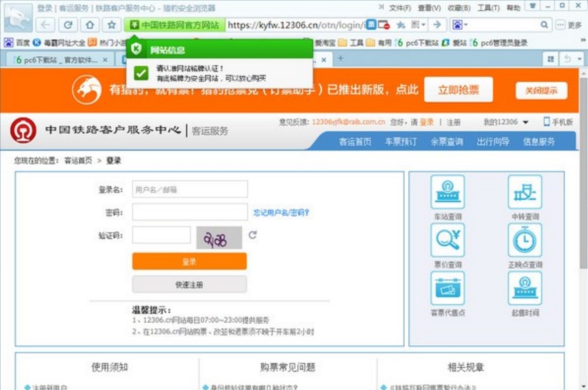Click the orange 登录 link in header

(x=427, y=122)
